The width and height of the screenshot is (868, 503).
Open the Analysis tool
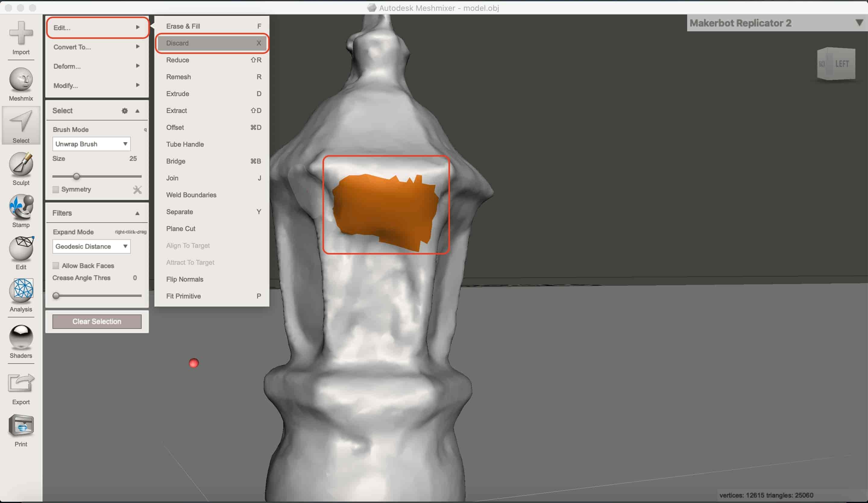point(21,295)
